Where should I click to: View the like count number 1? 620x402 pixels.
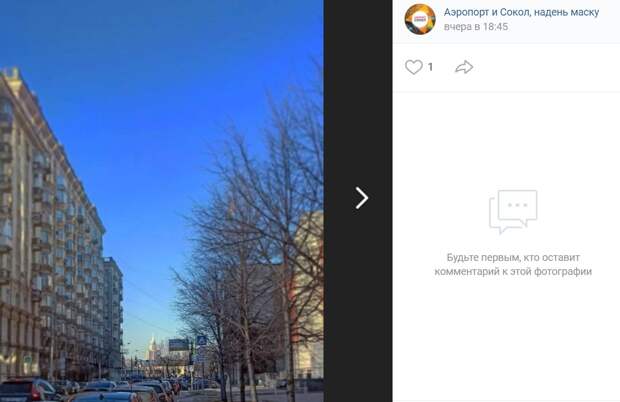(430, 67)
